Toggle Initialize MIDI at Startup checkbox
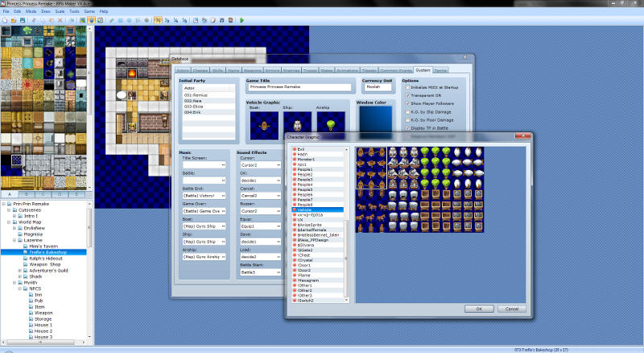The width and height of the screenshot is (644, 353). coord(407,87)
